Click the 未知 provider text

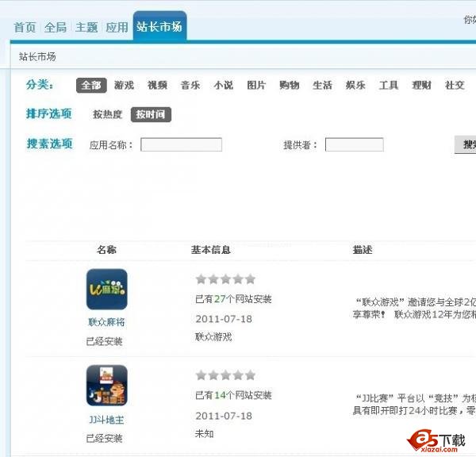(x=205, y=434)
